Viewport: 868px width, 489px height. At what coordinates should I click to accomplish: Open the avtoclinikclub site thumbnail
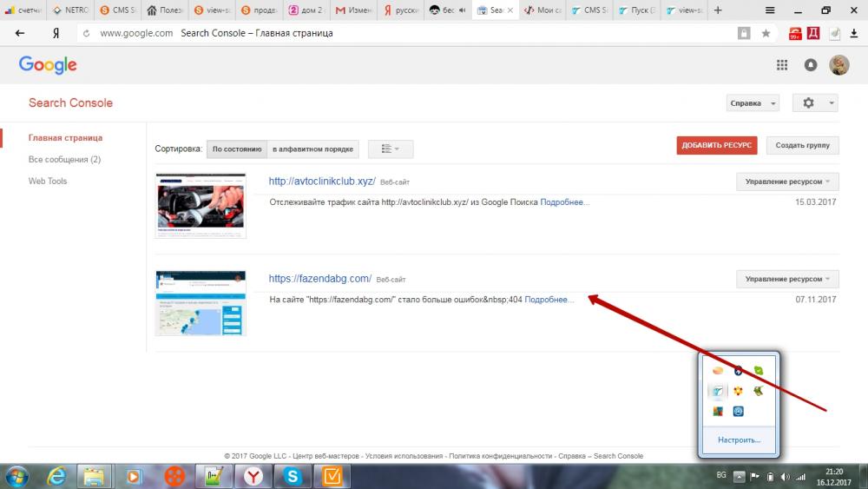pyautogui.click(x=201, y=206)
